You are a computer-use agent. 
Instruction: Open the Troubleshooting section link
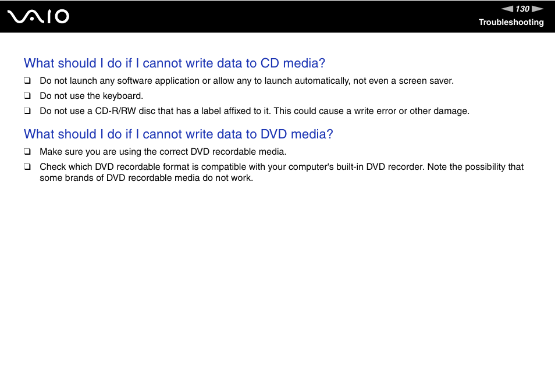511,22
